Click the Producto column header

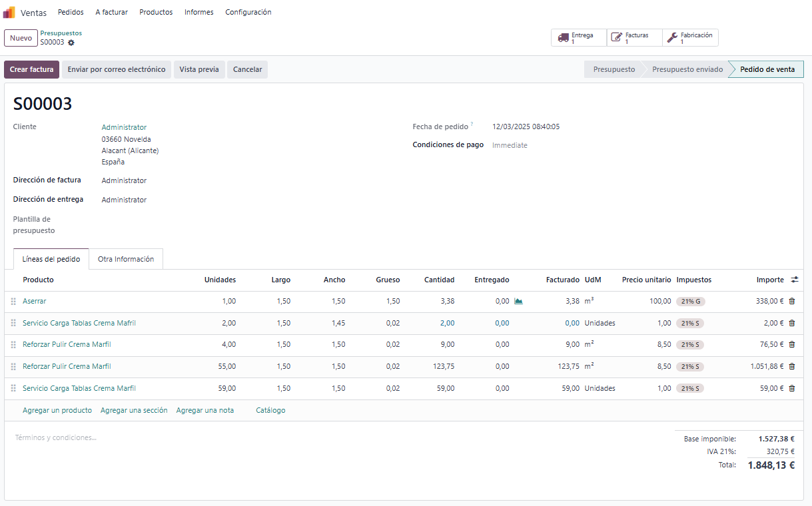38,280
